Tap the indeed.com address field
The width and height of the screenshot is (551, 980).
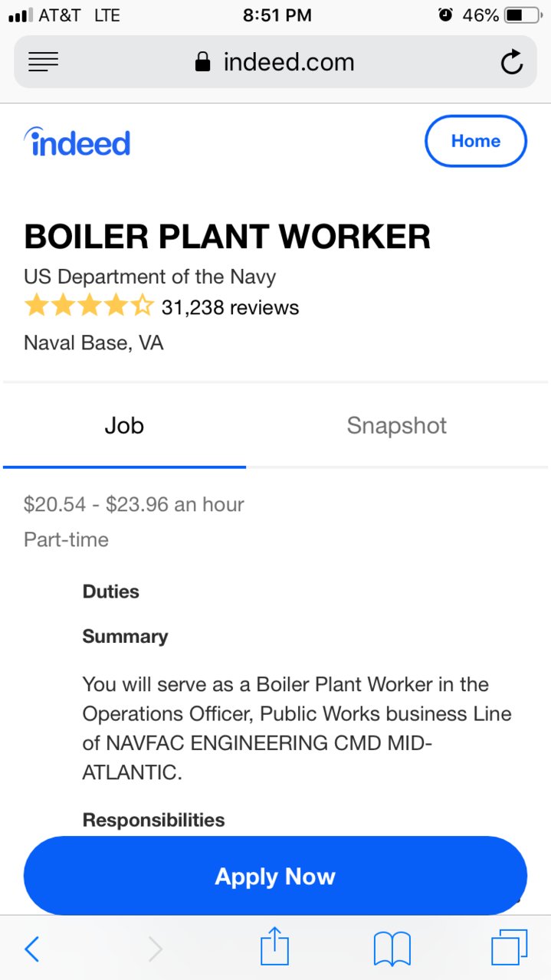[275, 61]
